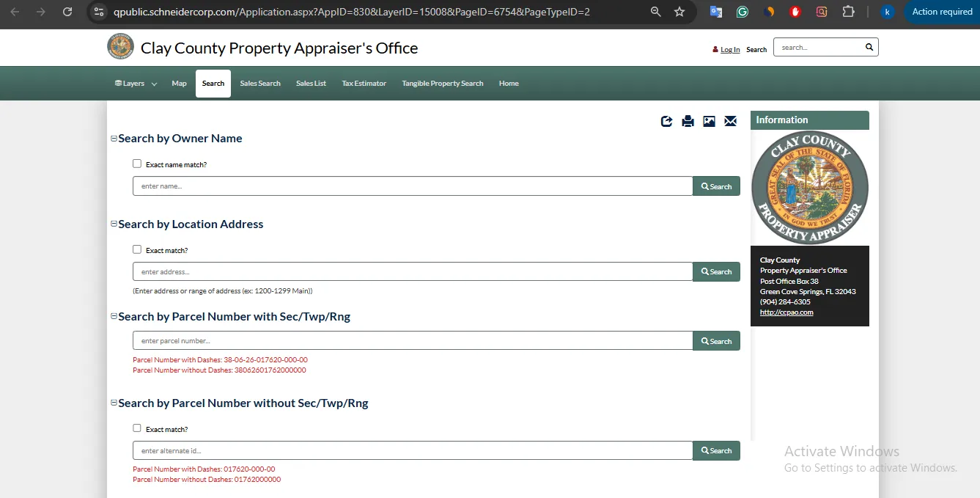Click the browser back arrow
The width and height of the screenshot is (980, 498).
click(x=15, y=12)
